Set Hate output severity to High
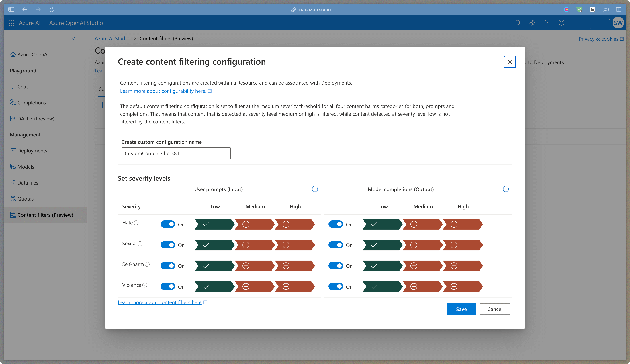Viewport: 630px width, 364px height. tap(463, 224)
